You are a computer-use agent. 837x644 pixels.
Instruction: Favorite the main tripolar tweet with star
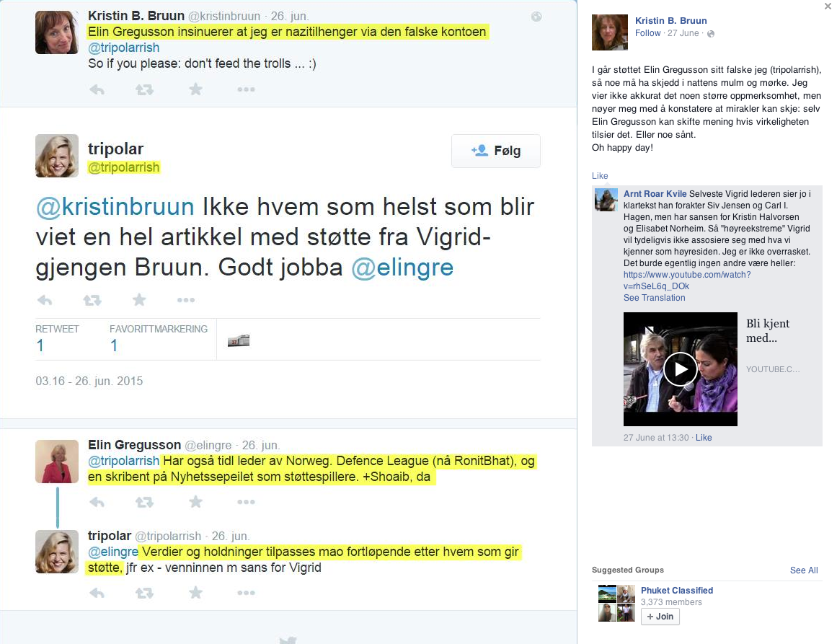[139, 299]
